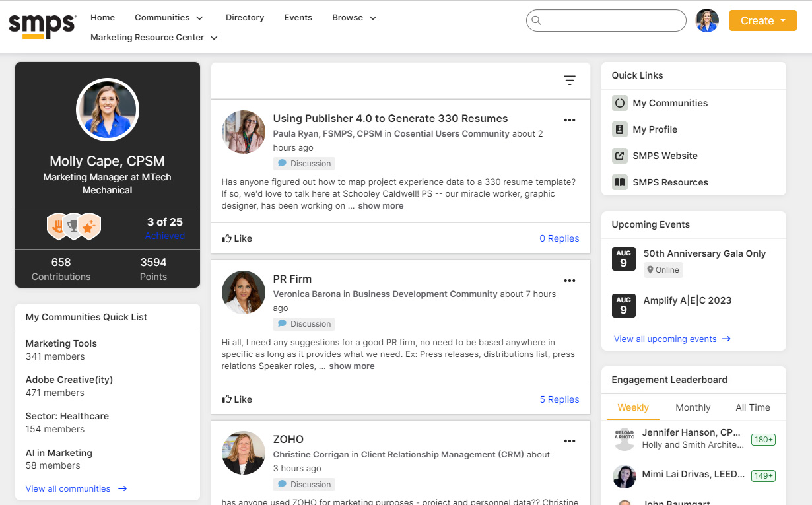Open Sector: Healthcare community
812x505 pixels.
pos(67,417)
